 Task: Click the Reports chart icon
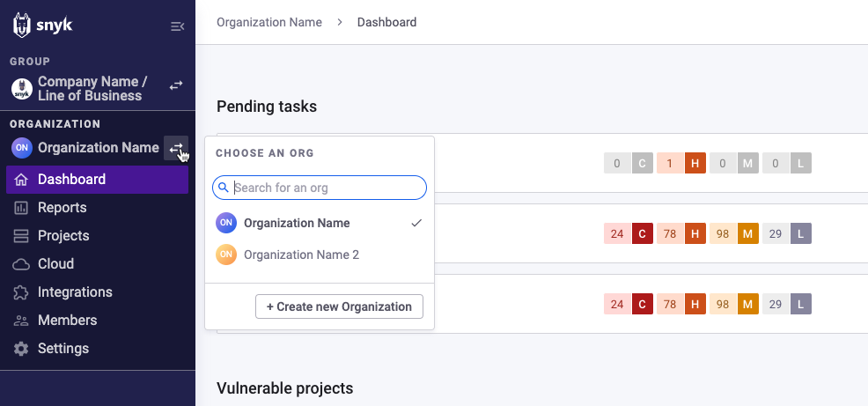point(22,208)
